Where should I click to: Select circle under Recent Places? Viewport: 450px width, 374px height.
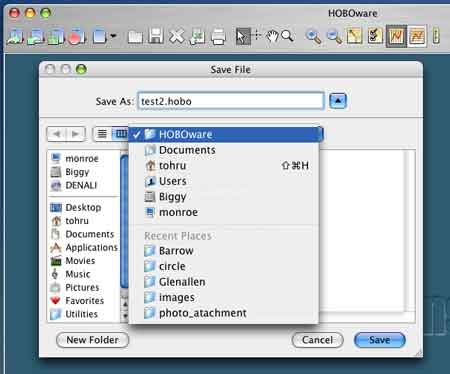224,266
